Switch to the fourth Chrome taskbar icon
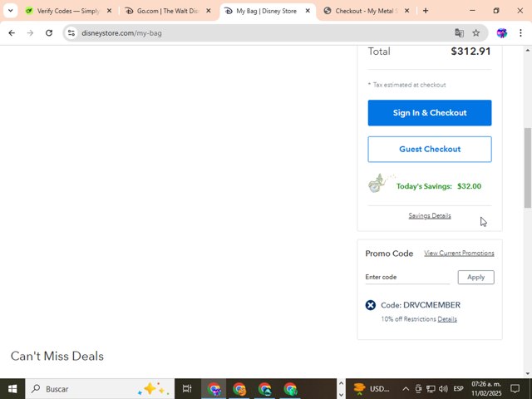 pyautogui.click(x=290, y=389)
